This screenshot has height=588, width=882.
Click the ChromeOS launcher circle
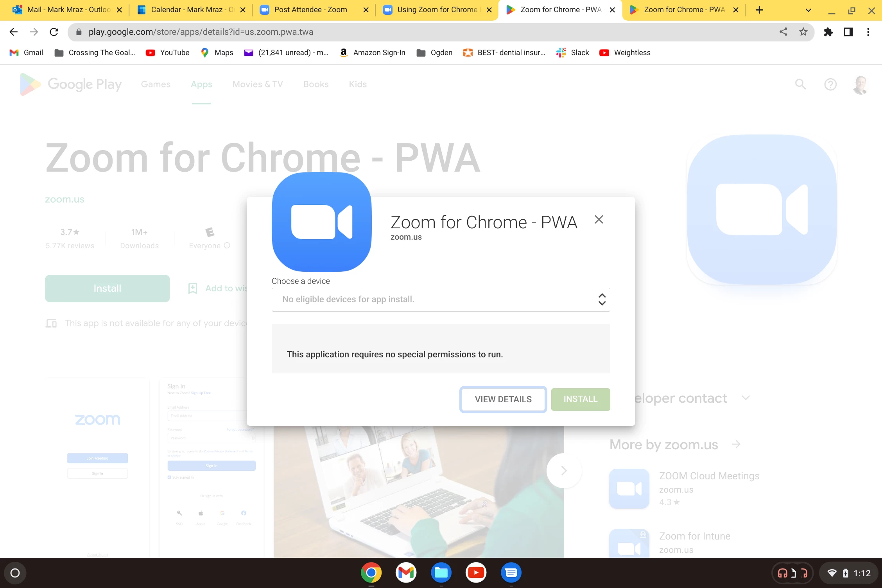click(x=15, y=573)
